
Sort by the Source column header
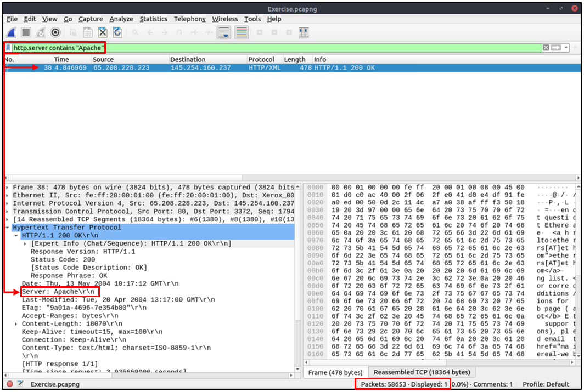(x=131, y=60)
